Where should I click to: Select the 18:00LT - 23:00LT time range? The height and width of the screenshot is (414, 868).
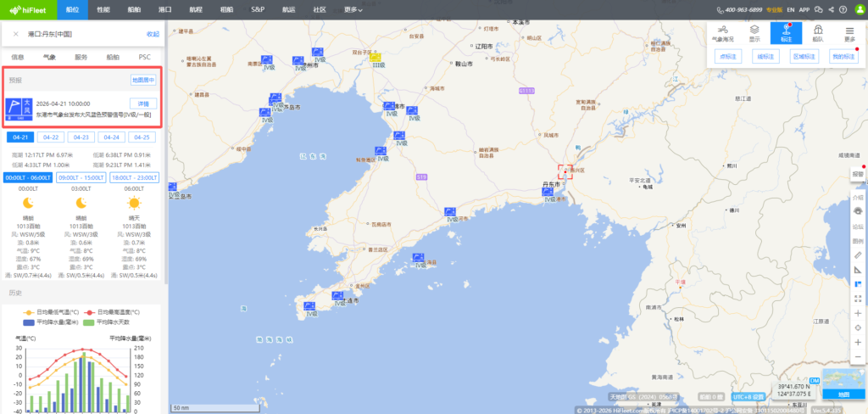(134, 177)
